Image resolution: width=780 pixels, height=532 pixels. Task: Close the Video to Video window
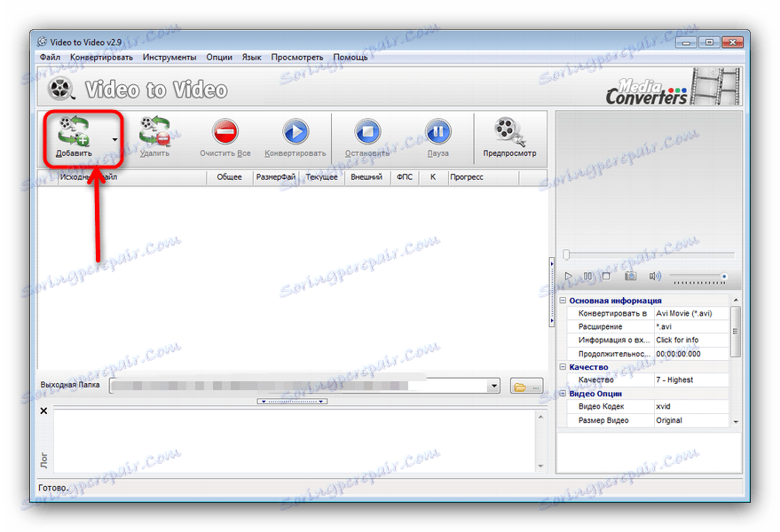click(x=732, y=43)
